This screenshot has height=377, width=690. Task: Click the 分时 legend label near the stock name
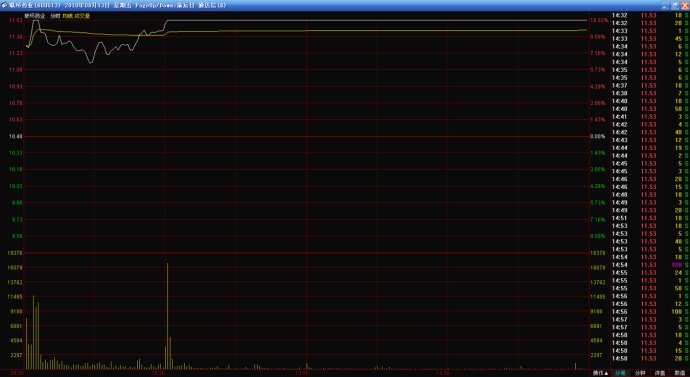(55, 16)
